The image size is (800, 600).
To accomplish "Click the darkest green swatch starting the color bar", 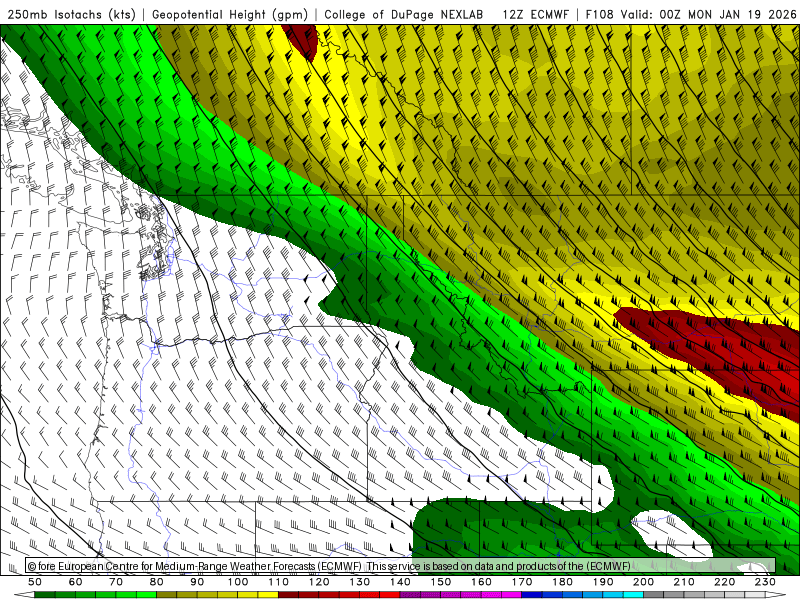I will (x=45, y=595).
